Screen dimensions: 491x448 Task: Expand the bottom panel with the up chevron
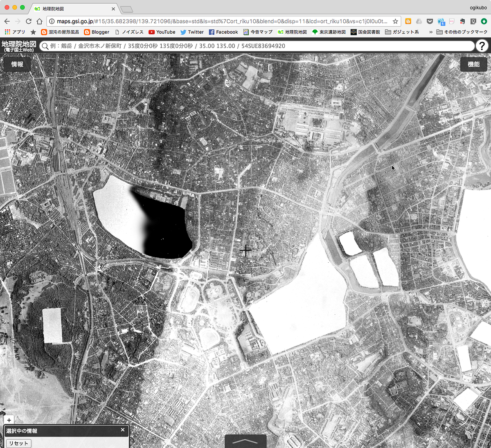click(245, 441)
